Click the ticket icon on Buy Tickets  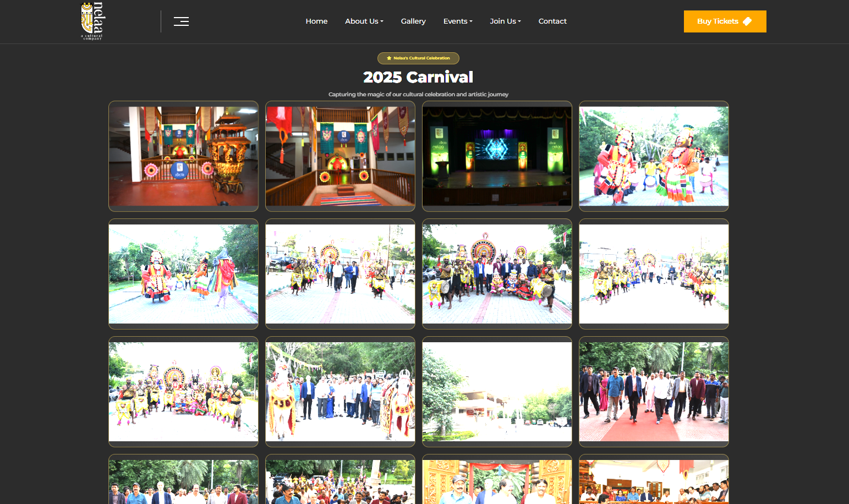click(747, 21)
